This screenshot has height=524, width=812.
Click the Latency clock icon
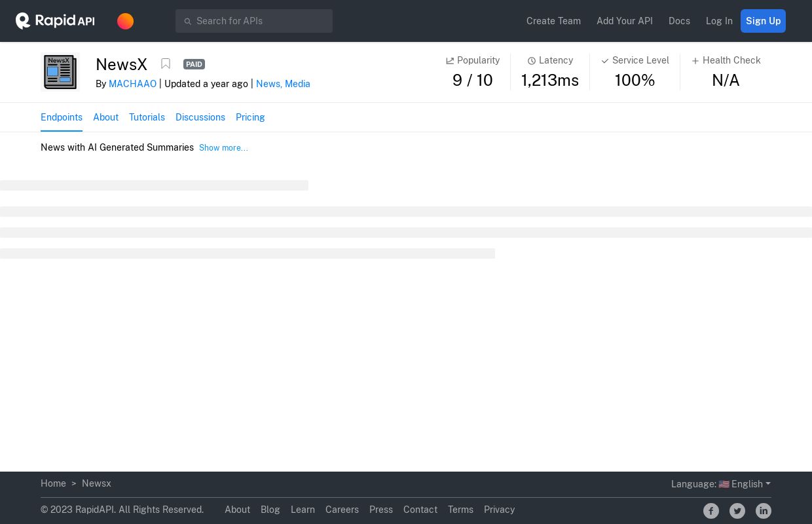(532, 61)
